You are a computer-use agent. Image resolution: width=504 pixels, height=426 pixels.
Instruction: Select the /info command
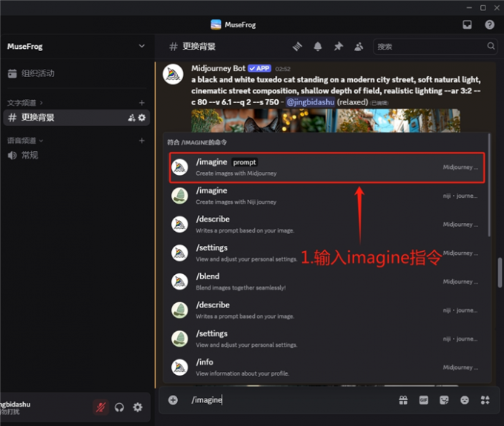pyautogui.click(x=325, y=367)
